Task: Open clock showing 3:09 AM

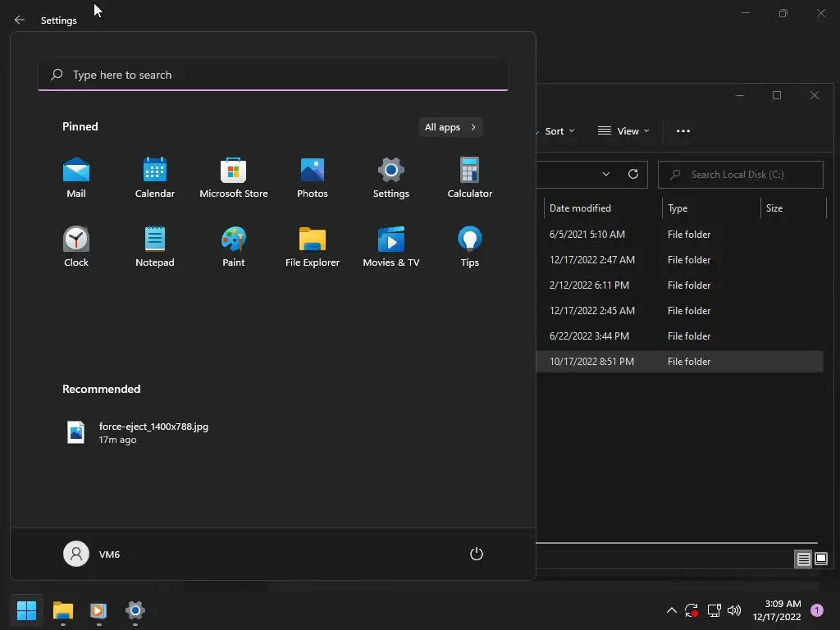Action: [777, 610]
